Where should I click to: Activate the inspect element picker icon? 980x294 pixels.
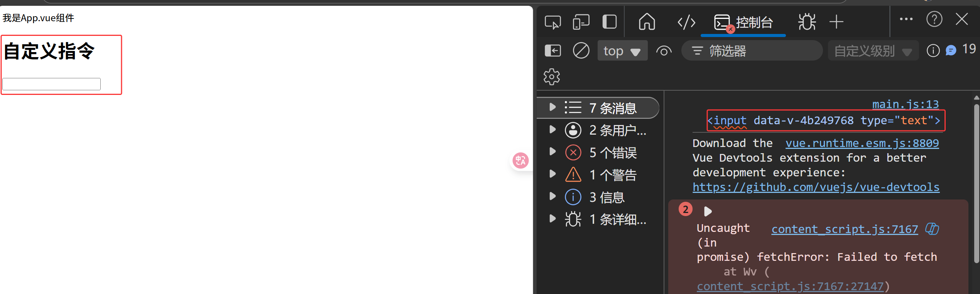pyautogui.click(x=553, y=22)
